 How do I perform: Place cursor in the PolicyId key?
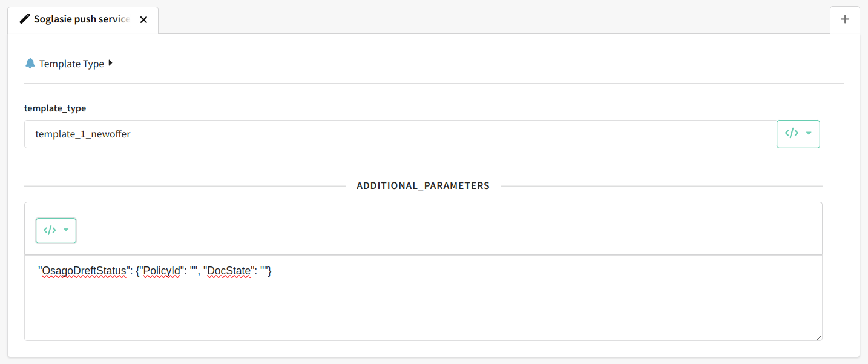[x=161, y=271]
